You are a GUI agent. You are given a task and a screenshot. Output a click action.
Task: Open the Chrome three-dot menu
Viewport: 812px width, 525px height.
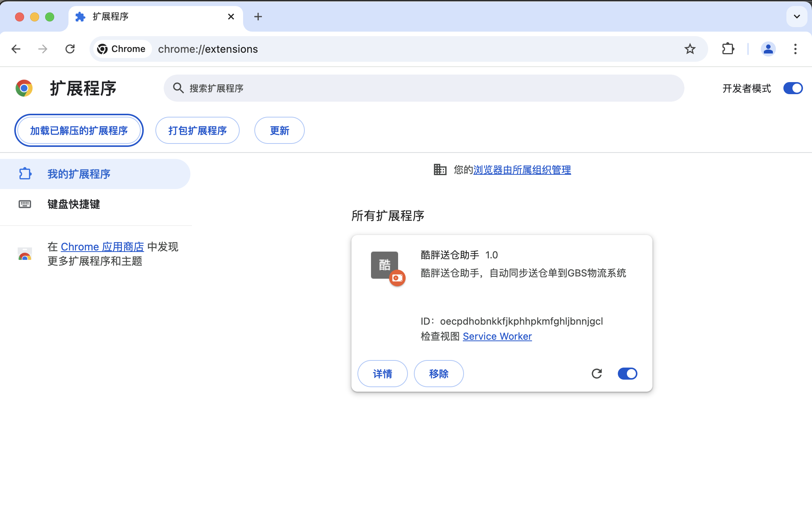coord(795,49)
